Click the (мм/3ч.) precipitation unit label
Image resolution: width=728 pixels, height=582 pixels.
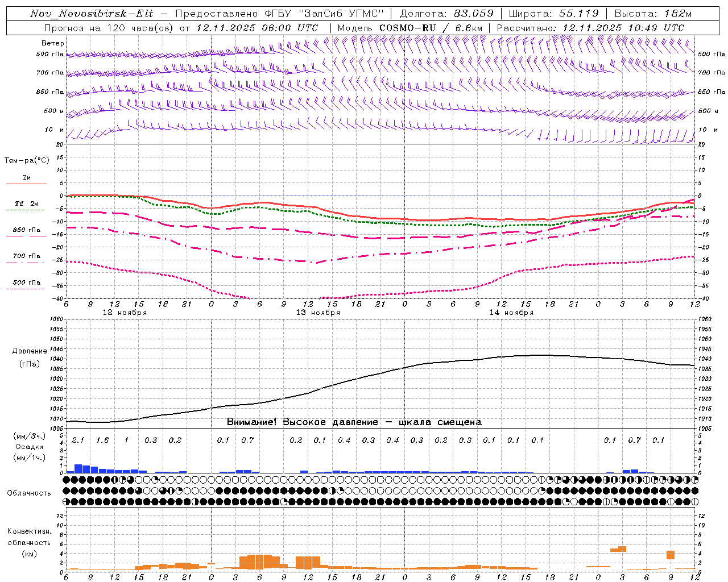coord(30,436)
